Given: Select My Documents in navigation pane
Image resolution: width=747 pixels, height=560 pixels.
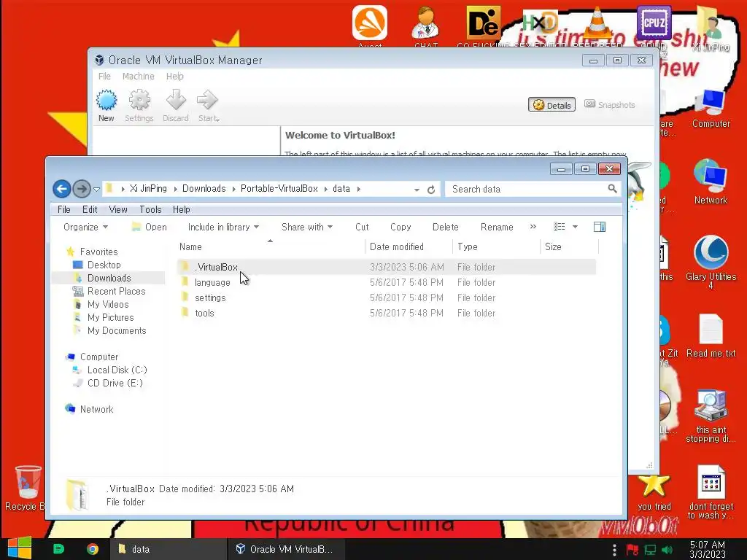Looking at the screenshot, I should coord(117,330).
